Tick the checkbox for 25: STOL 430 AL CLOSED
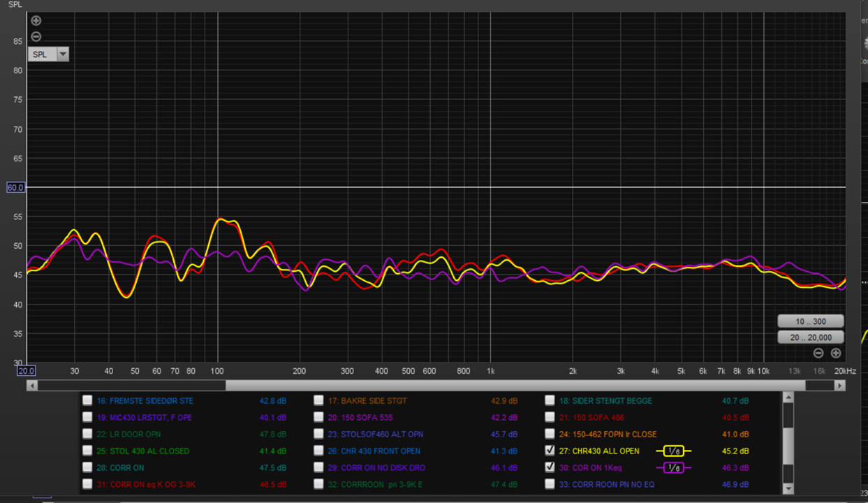This screenshot has height=503, width=868. 87,451
